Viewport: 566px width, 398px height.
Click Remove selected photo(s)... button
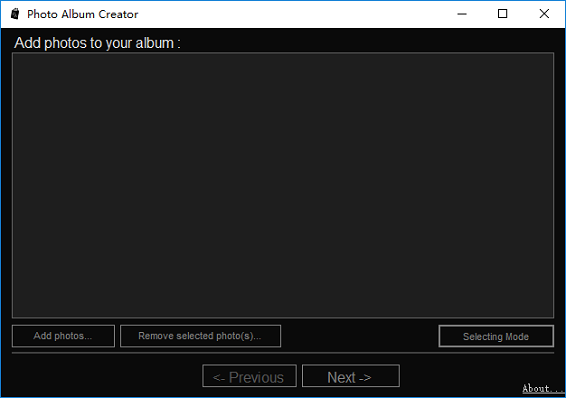[200, 336]
